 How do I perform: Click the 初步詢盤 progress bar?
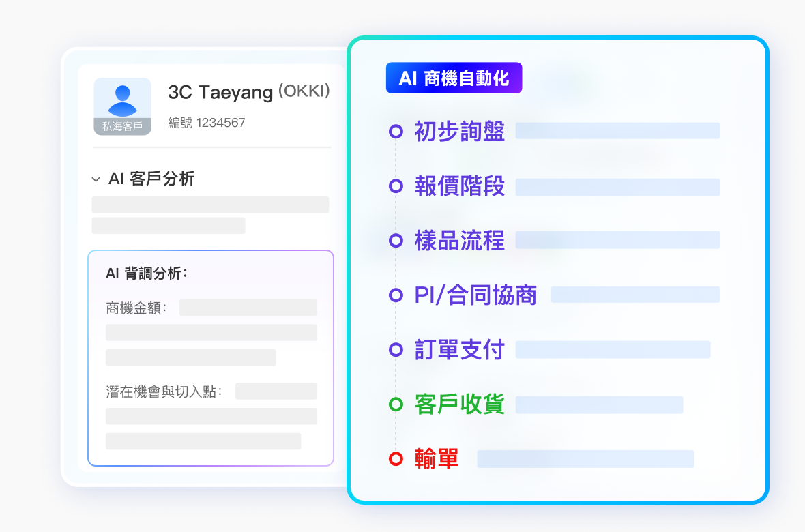(x=617, y=130)
